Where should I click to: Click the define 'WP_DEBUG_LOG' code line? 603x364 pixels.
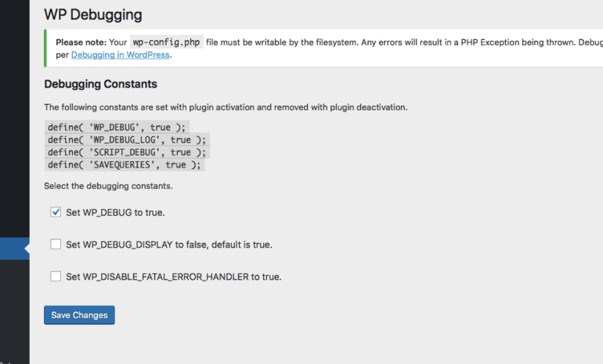pyautogui.click(x=128, y=139)
